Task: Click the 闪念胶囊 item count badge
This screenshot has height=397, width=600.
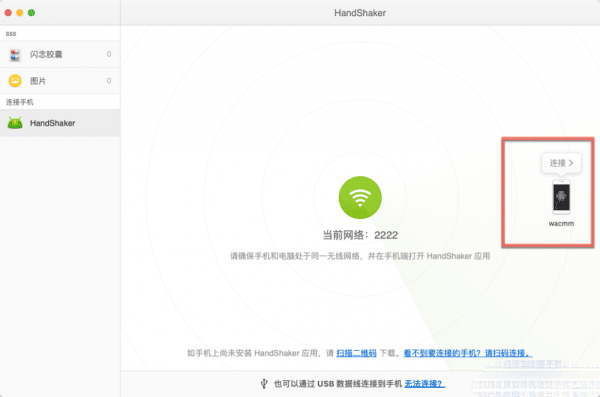Action: click(109, 54)
